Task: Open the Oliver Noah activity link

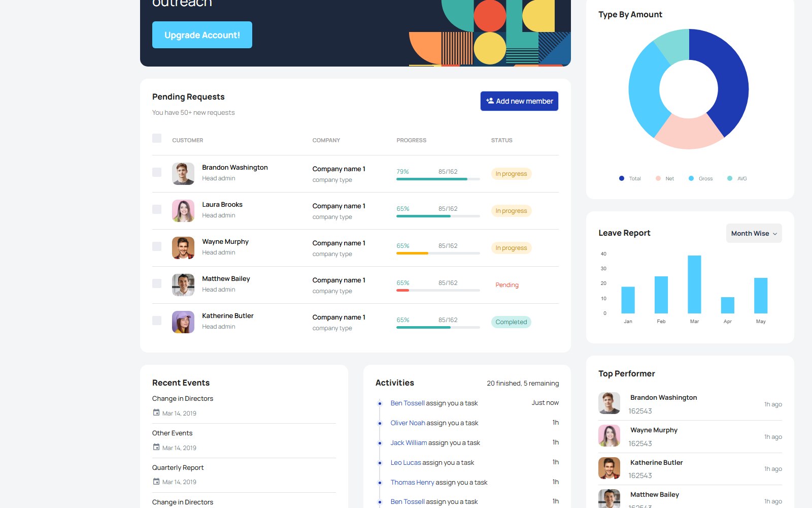Action: (x=408, y=423)
